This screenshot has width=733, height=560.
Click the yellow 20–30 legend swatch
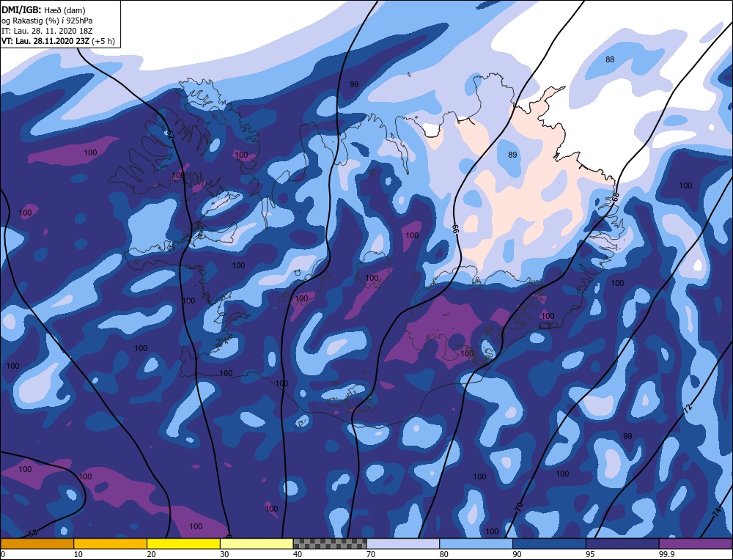pyautogui.click(x=184, y=544)
